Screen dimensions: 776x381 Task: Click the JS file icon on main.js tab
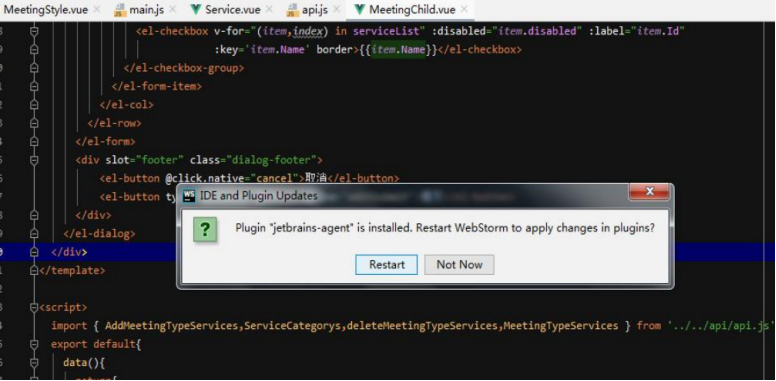120,9
